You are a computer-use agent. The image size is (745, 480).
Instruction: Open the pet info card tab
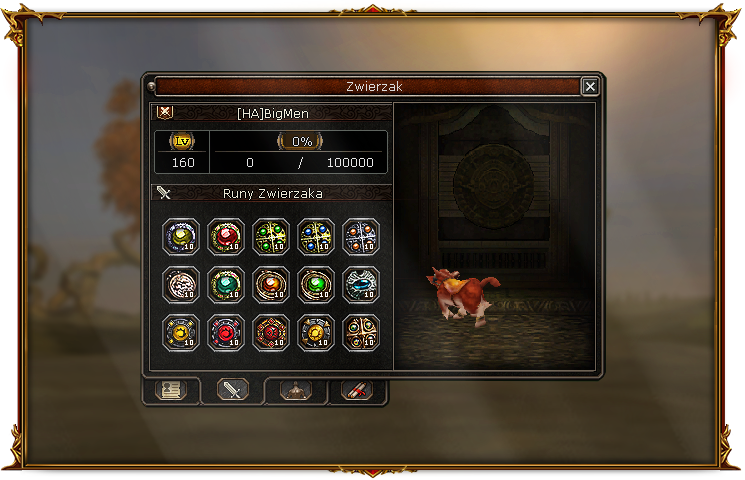pos(171,391)
